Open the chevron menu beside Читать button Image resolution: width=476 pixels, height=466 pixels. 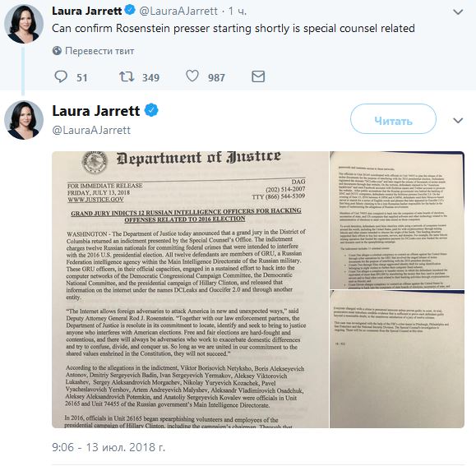click(458, 121)
